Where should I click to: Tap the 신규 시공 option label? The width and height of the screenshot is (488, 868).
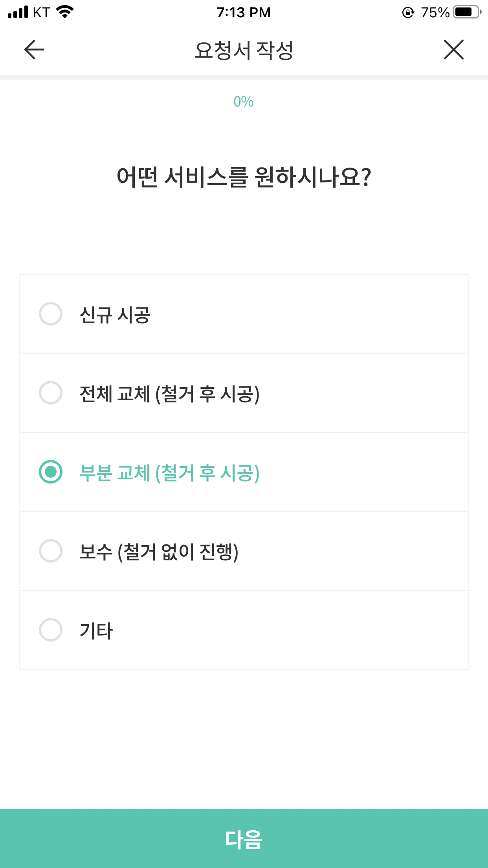click(x=115, y=314)
